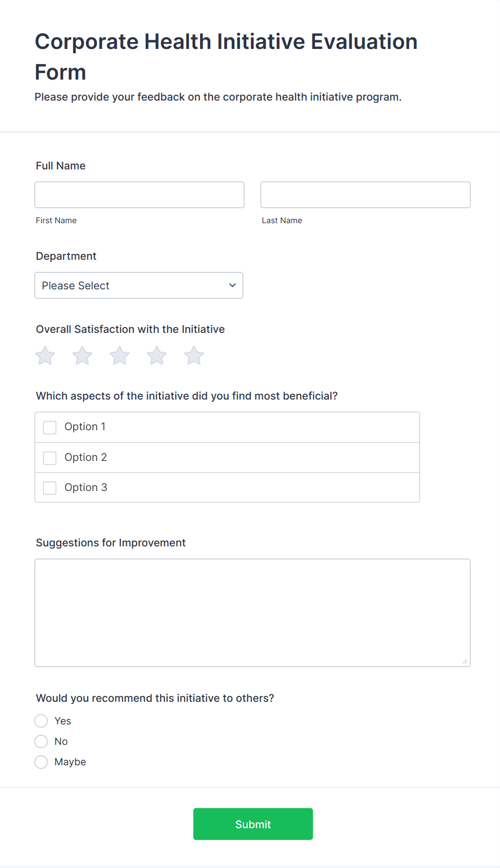Click the Maybe label text
The width and height of the screenshot is (500, 868).
tap(70, 762)
